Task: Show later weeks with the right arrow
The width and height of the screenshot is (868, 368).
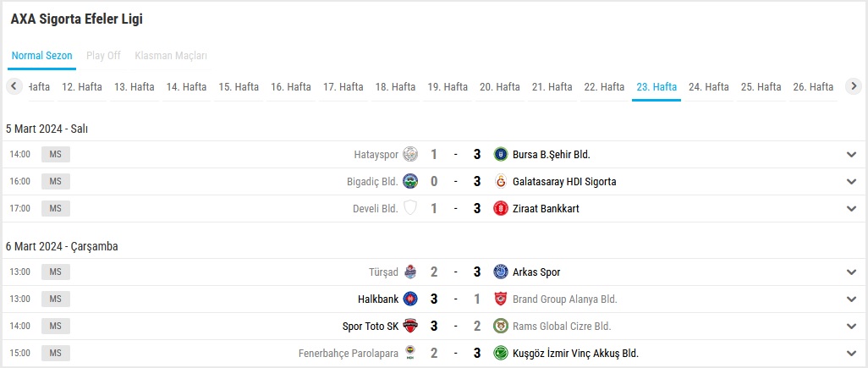Action: pyautogui.click(x=854, y=86)
